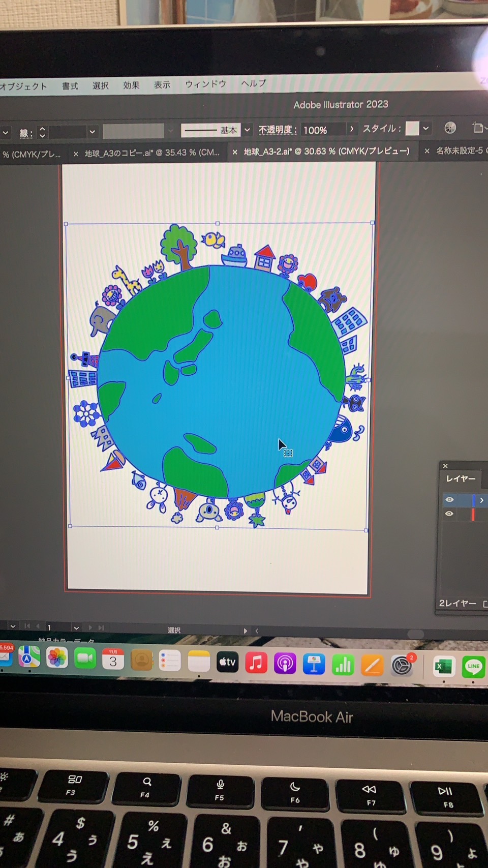Open the 効果 menu

click(x=131, y=85)
